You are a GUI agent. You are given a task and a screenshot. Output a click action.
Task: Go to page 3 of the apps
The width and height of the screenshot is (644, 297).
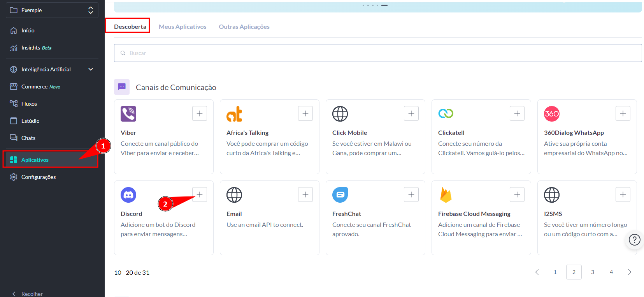[592, 272]
